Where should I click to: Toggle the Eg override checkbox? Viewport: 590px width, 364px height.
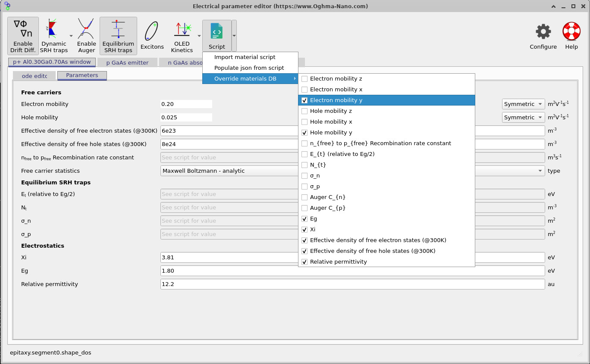304,219
